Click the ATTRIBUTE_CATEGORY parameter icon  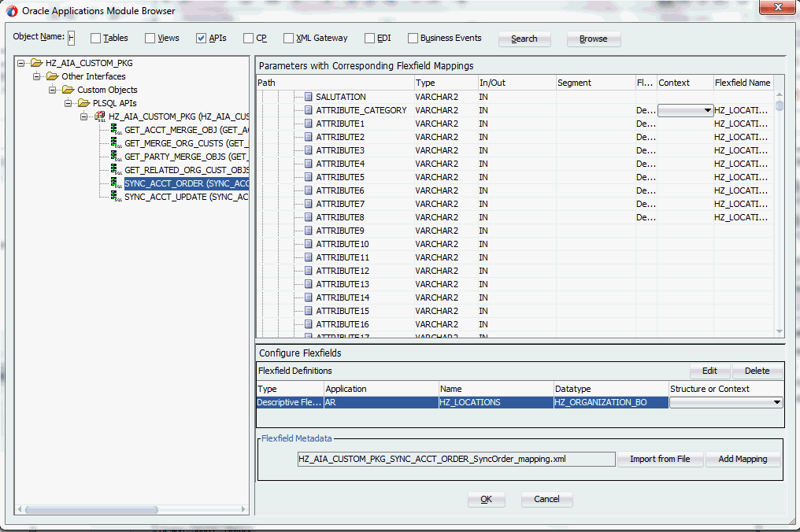click(x=308, y=109)
